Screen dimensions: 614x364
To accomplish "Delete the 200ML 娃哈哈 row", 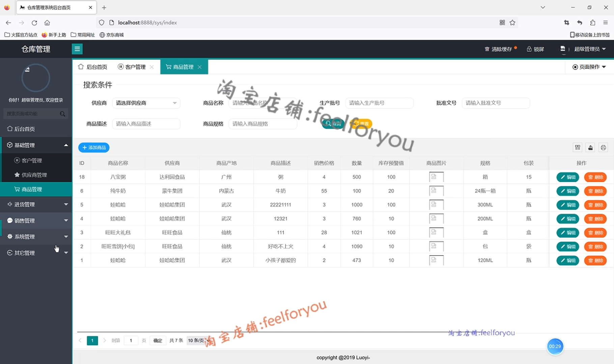I will pyautogui.click(x=595, y=219).
